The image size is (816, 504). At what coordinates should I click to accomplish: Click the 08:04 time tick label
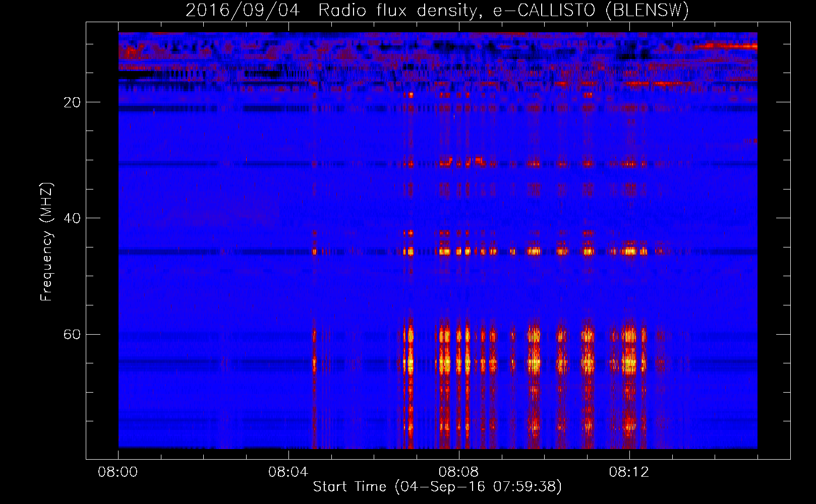pos(288,472)
